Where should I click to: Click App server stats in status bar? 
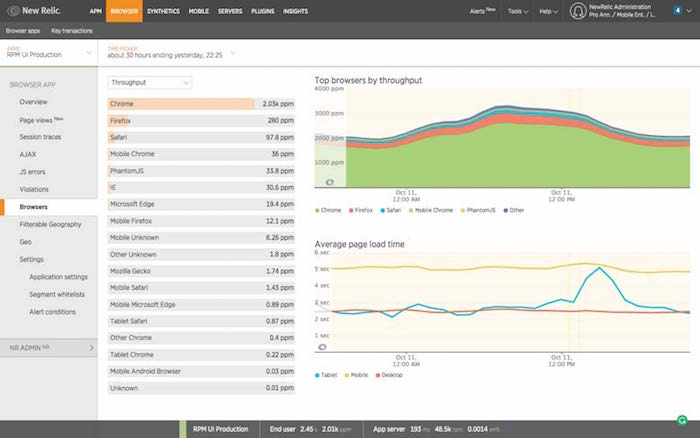tap(436, 429)
